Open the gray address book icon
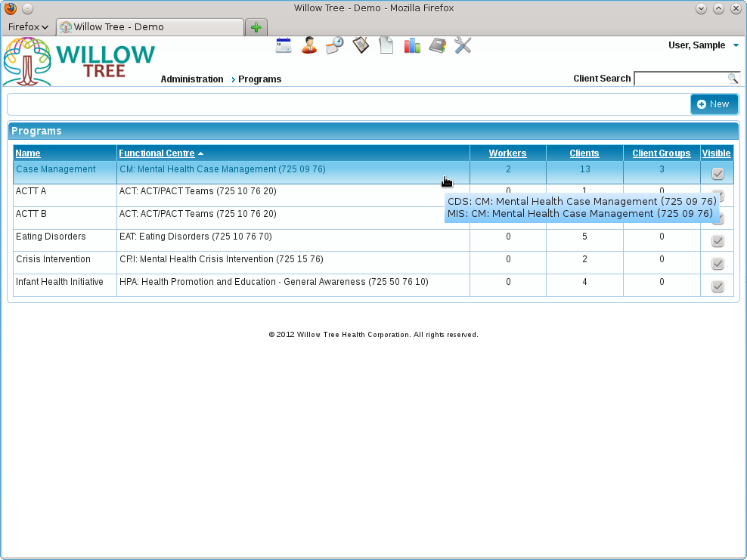Screen dimensions: 747x560 point(437,45)
